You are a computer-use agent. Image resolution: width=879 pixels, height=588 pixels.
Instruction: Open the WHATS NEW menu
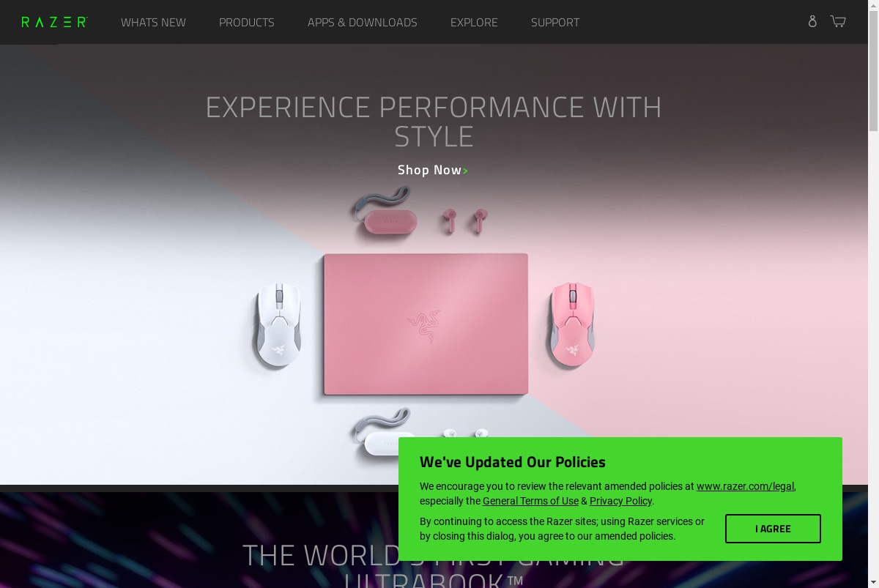pyautogui.click(x=153, y=22)
